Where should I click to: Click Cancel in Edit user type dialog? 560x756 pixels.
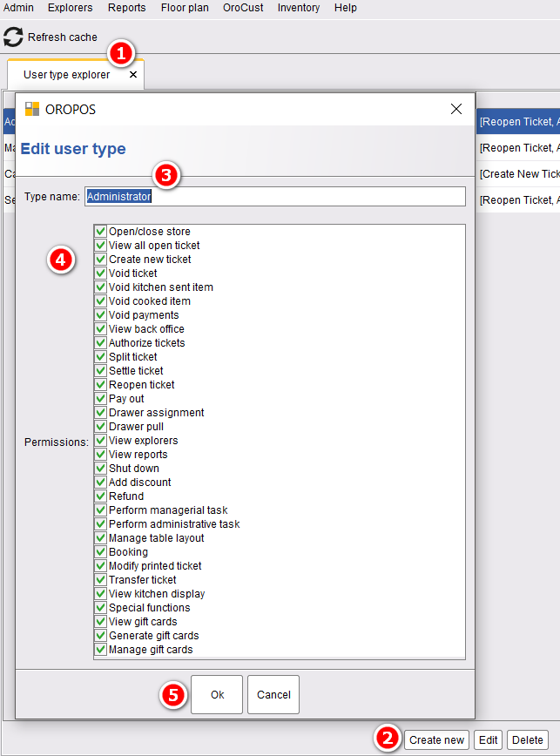pyautogui.click(x=273, y=694)
